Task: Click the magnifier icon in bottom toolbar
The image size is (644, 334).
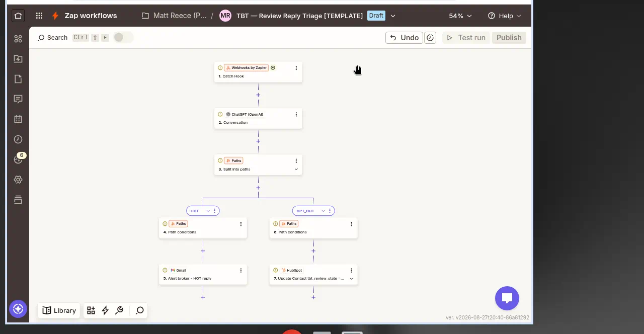Action: (x=140, y=310)
